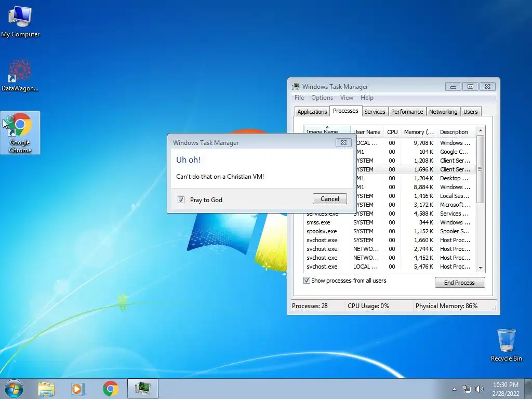Open the Windows Start orb
This screenshot has width=532, height=399.
14,389
